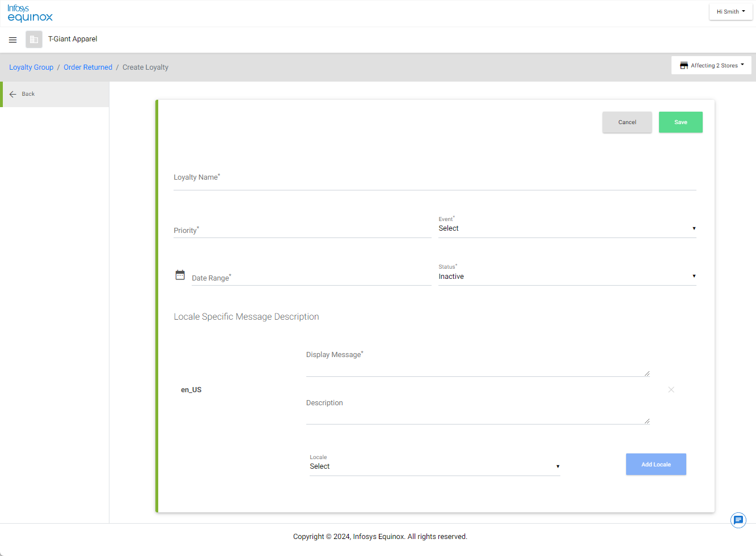Click the back arrow icon in sidebar

[13, 94]
